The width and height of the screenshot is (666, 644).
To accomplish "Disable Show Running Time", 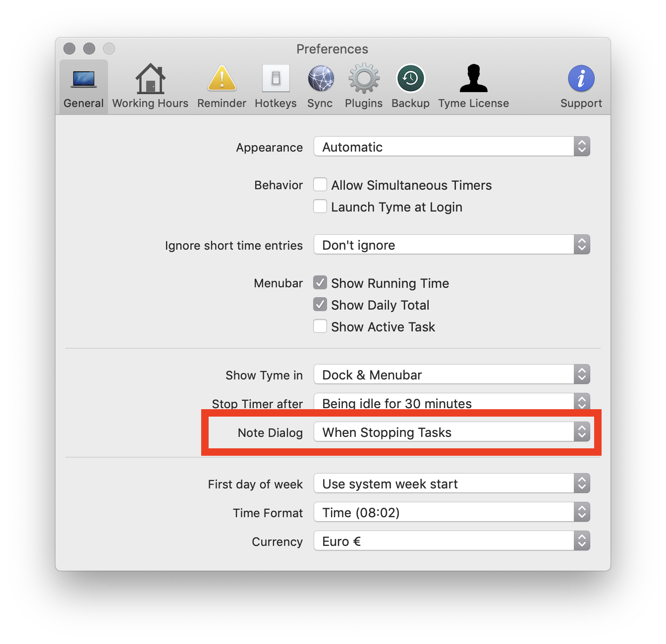I will coord(320,282).
